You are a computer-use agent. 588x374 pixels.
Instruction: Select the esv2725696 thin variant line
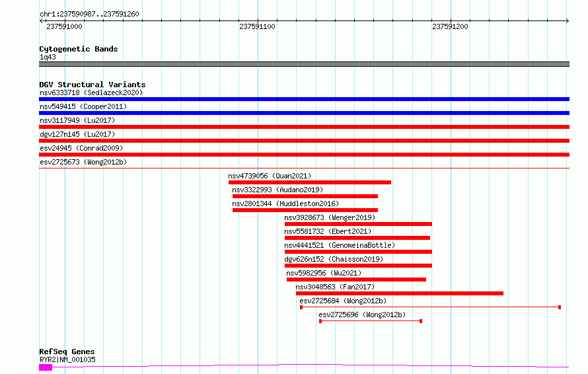371,321
